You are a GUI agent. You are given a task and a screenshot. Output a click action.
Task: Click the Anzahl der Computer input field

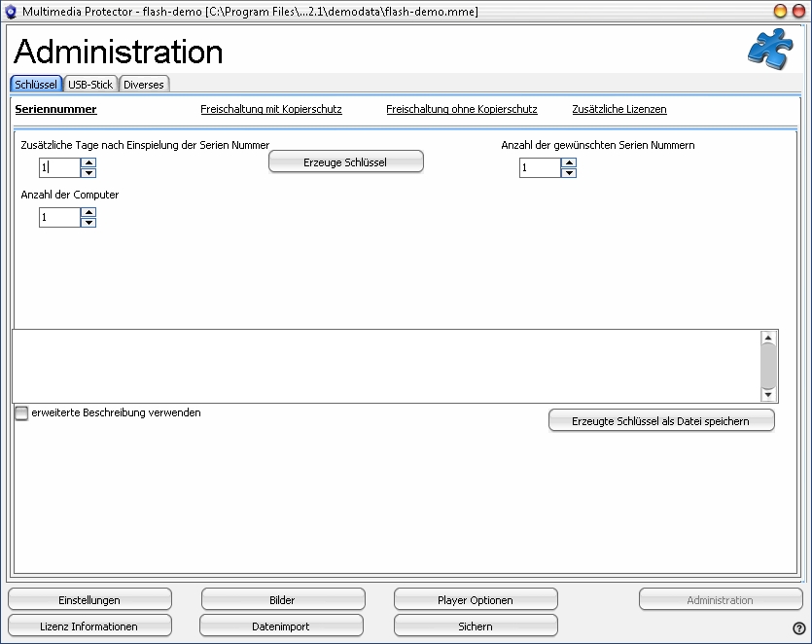[58, 218]
